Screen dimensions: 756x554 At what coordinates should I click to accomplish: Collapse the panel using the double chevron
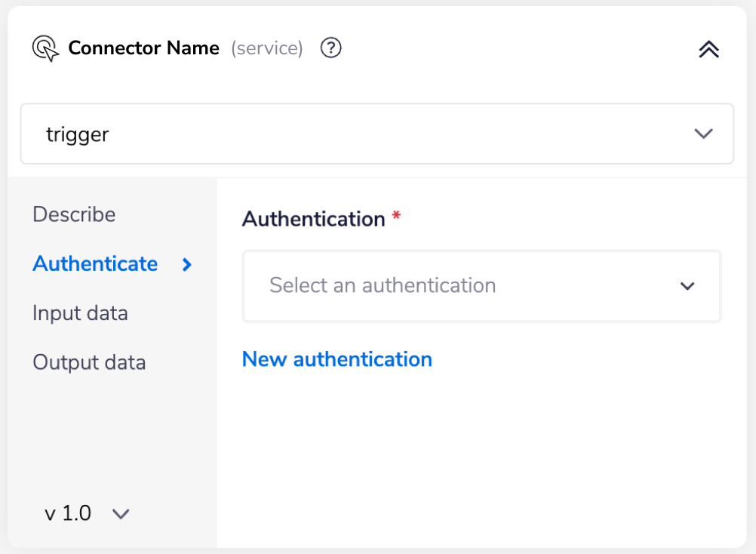click(x=708, y=48)
